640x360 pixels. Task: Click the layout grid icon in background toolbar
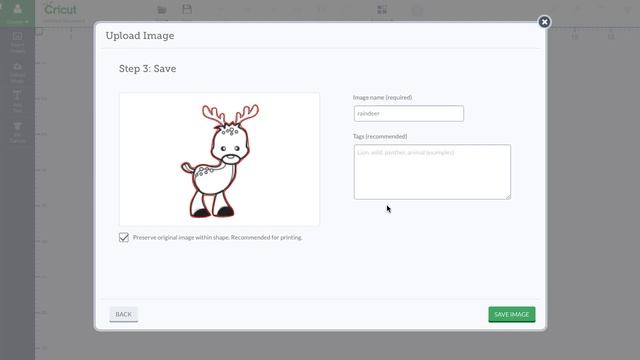(x=382, y=10)
